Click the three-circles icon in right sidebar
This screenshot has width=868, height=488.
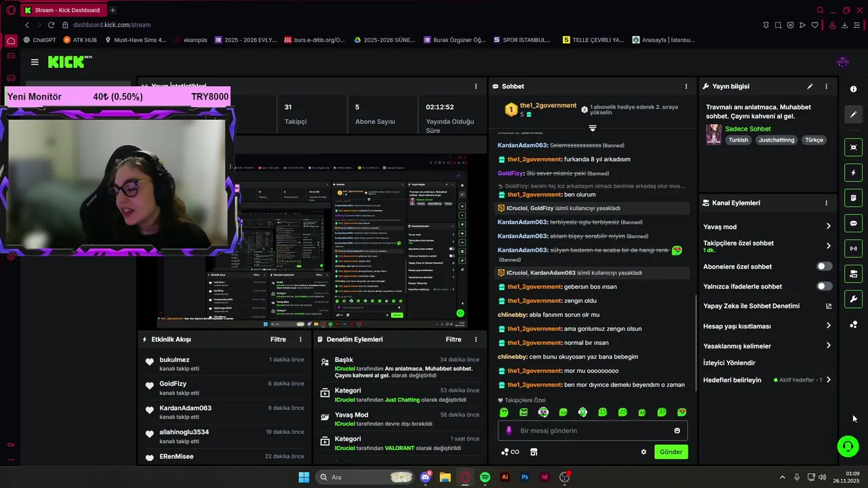coord(853,325)
